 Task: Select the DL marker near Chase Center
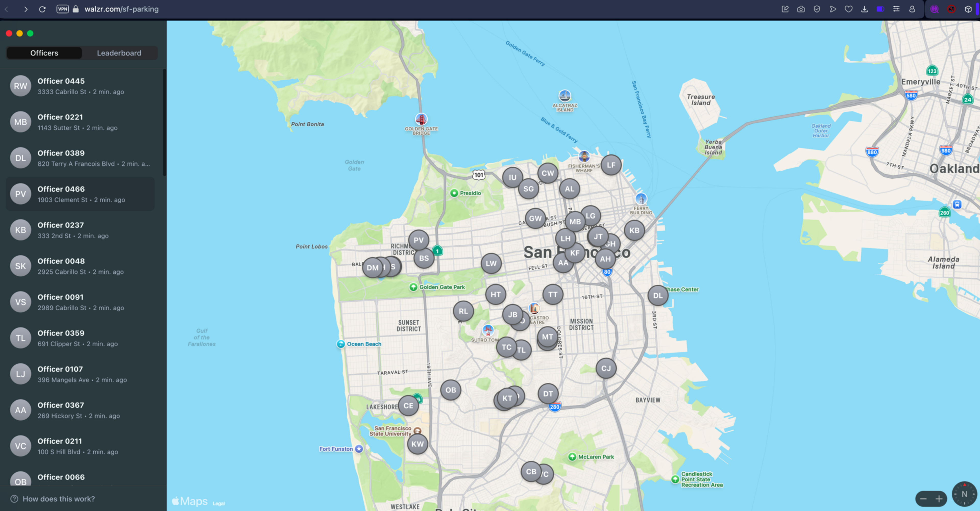click(x=658, y=296)
